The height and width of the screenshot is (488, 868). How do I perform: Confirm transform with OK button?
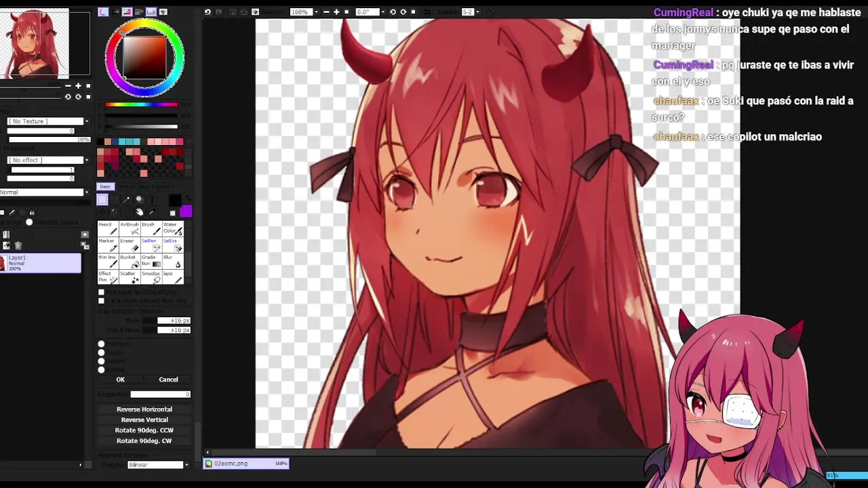pyautogui.click(x=121, y=380)
